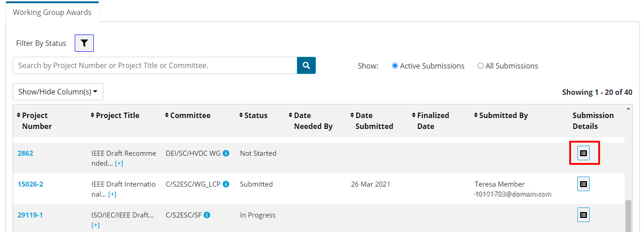Click info icon next to C/S2ESC/WG_LCP
644x232 pixels.
[x=226, y=184]
